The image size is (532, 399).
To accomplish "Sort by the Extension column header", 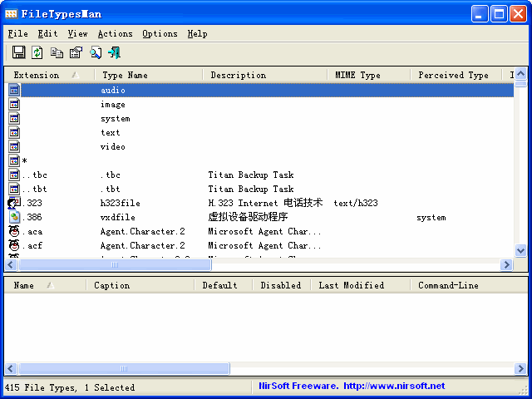I will click(49, 75).
